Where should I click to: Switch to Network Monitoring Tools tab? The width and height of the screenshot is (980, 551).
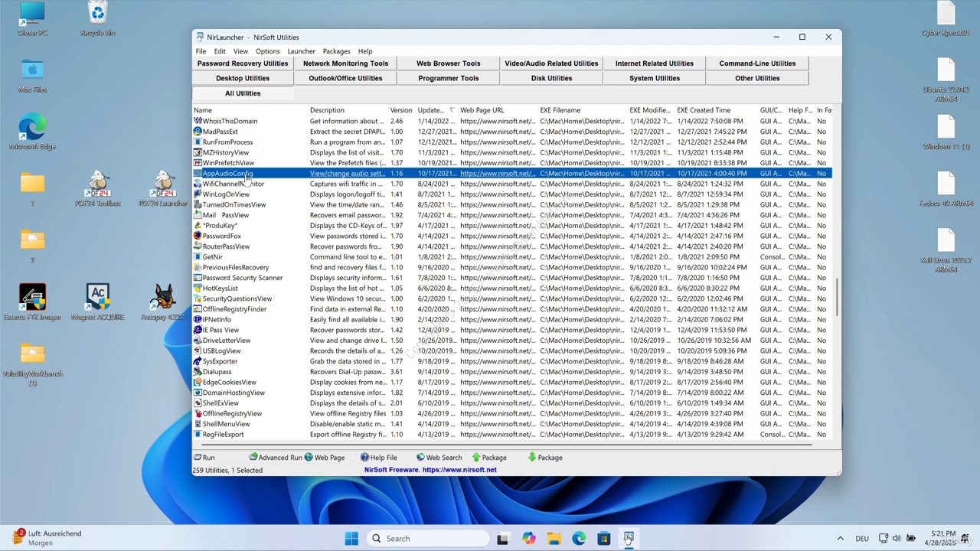coord(345,64)
